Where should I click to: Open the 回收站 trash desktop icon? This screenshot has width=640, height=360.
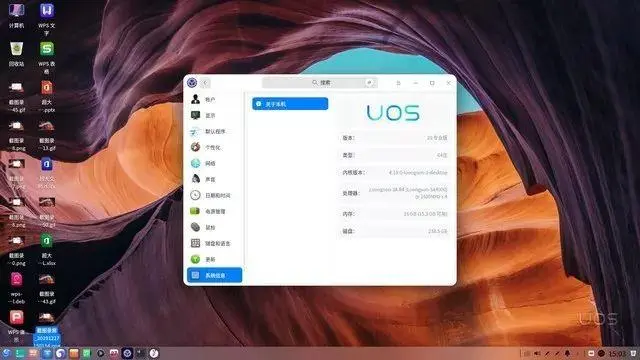point(16,54)
